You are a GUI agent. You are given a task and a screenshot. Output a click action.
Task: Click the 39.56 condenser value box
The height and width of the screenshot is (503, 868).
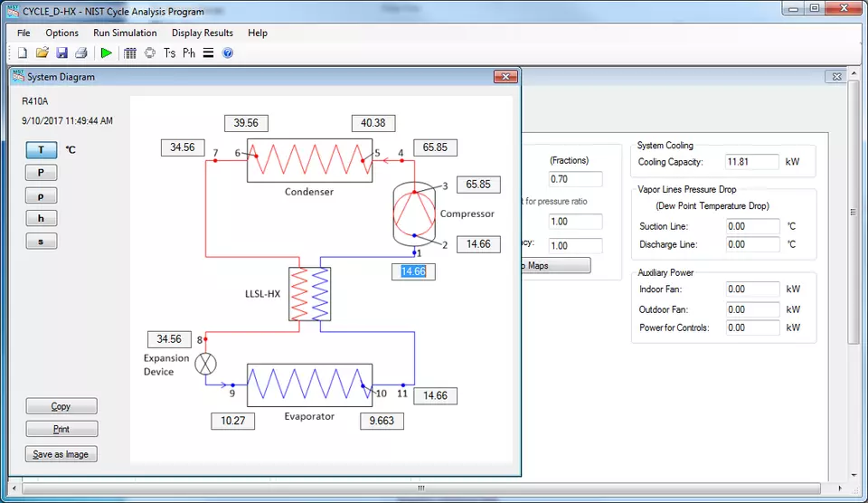point(246,123)
